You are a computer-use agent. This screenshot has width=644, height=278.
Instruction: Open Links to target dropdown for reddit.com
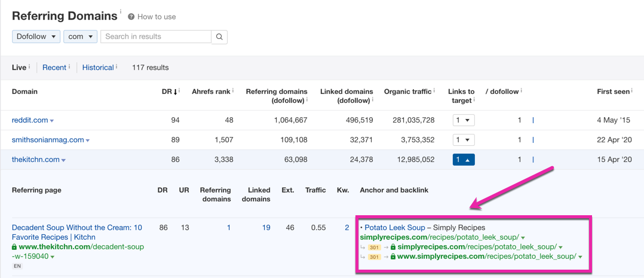[464, 121]
